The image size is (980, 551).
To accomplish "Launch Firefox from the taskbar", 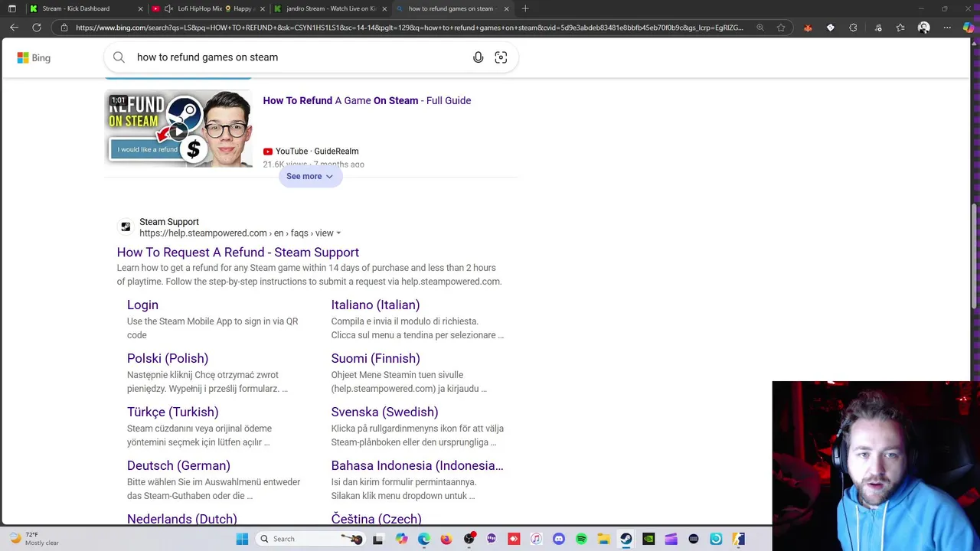I will [x=446, y=539].
